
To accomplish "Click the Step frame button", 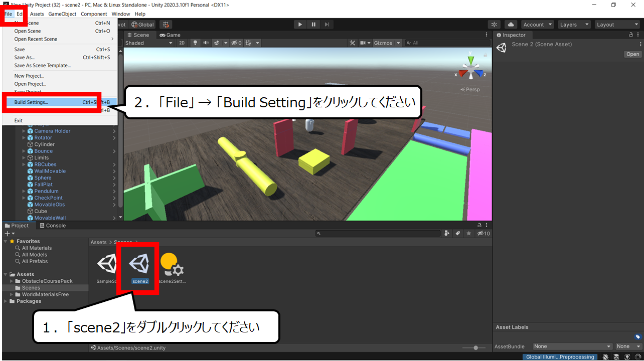I will pos(327,25).
